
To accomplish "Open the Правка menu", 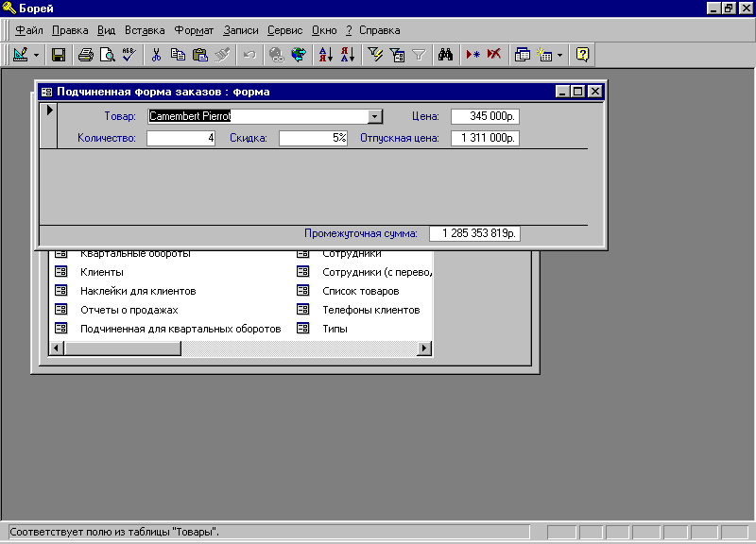I will [x=70, y=30].
